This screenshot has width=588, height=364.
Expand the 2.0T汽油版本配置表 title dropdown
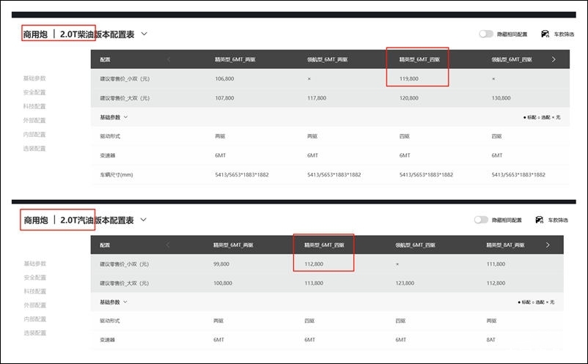(x=143, y=220)
